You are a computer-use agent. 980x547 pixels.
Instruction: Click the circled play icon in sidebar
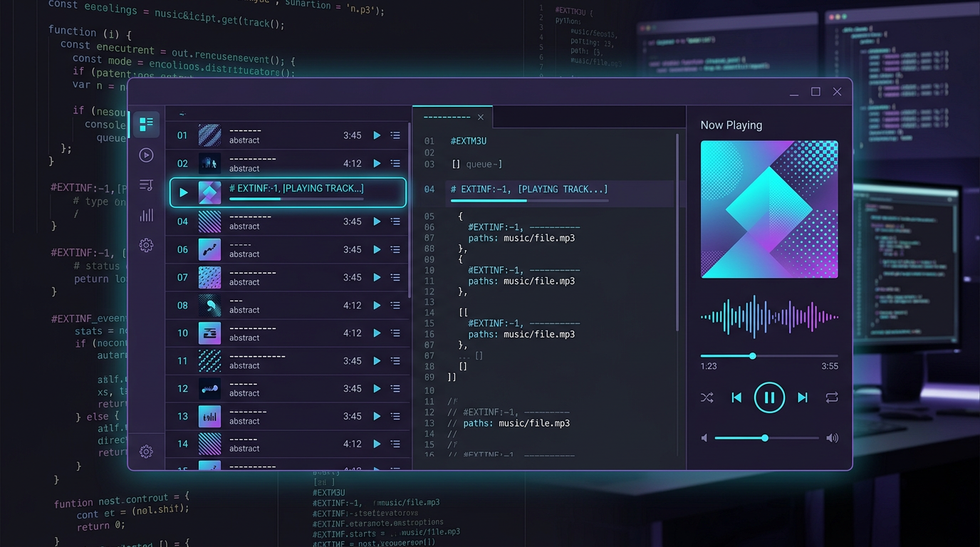146,155
